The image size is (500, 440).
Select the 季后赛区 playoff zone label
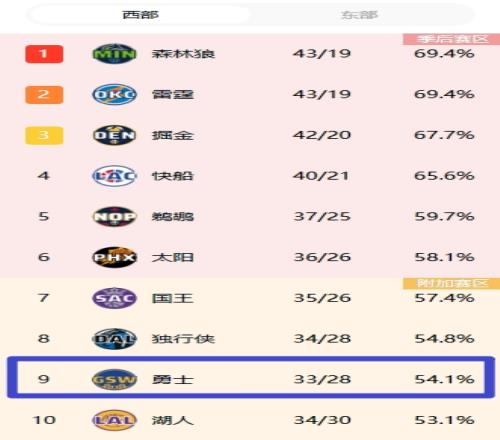[x=451, y=39]
